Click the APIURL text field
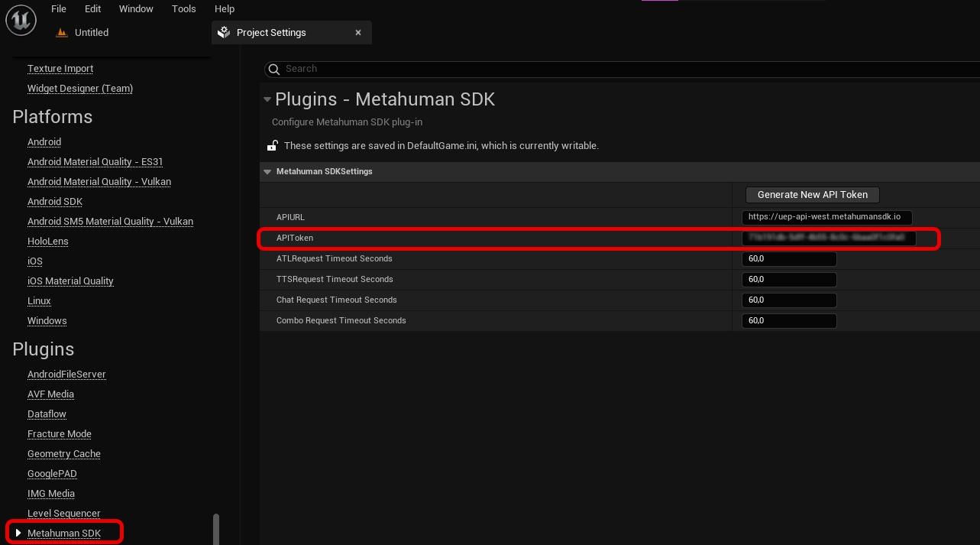The width and height of the screenshot is (980, 545). tap(826, 217)
